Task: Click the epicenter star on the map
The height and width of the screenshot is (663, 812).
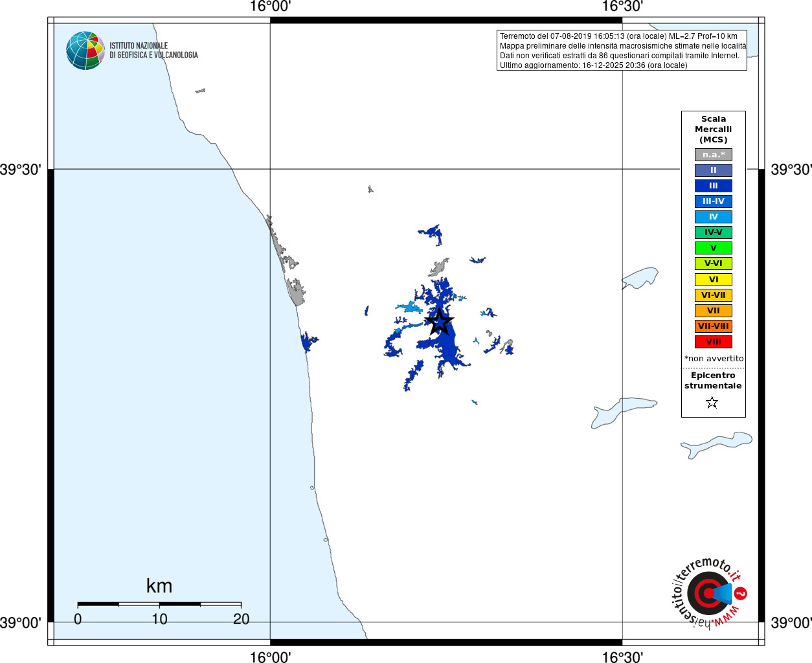Action: pos(440,322)
